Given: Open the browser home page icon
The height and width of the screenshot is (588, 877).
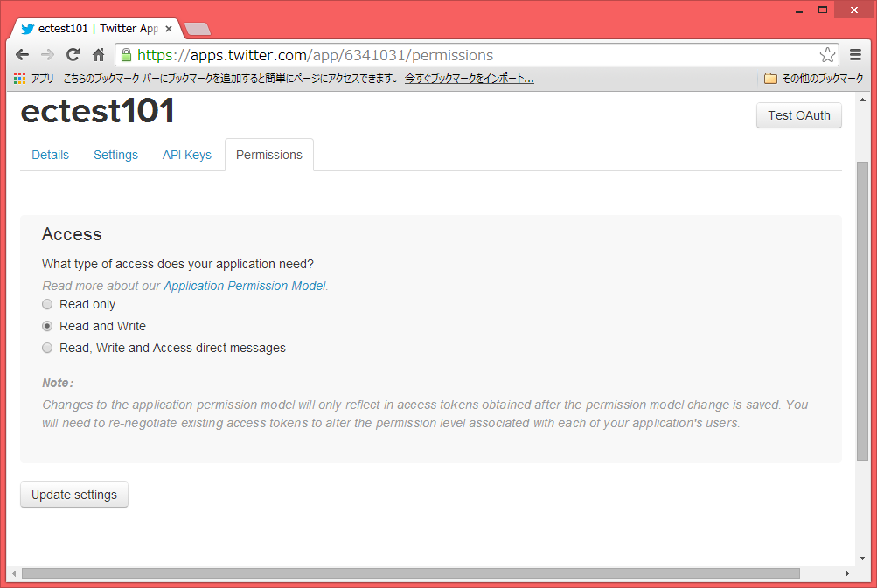Looking at the screenshot, I should tap(99, 55).
